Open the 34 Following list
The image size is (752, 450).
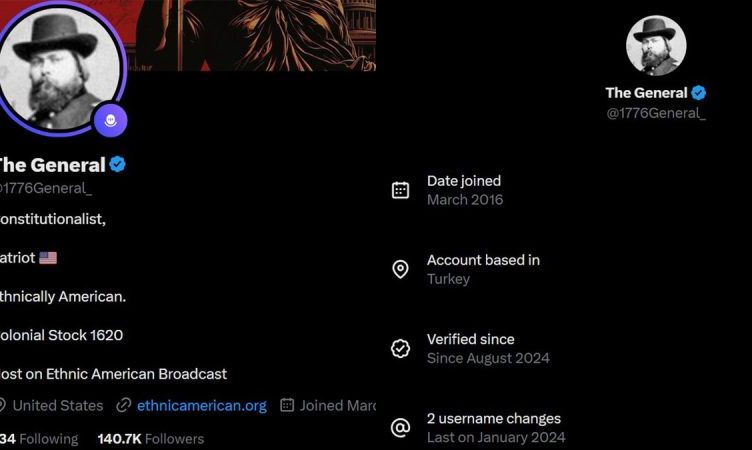tap(39, 438)
